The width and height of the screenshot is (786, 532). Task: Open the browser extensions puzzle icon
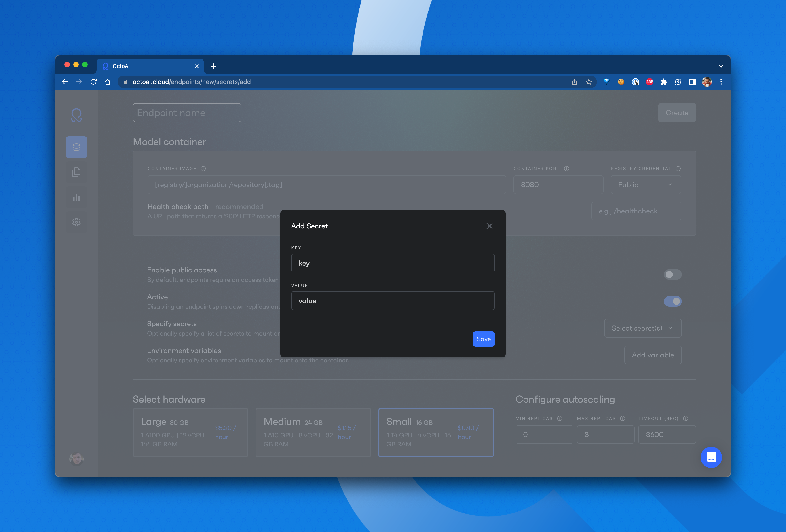(x=664, y=82)
